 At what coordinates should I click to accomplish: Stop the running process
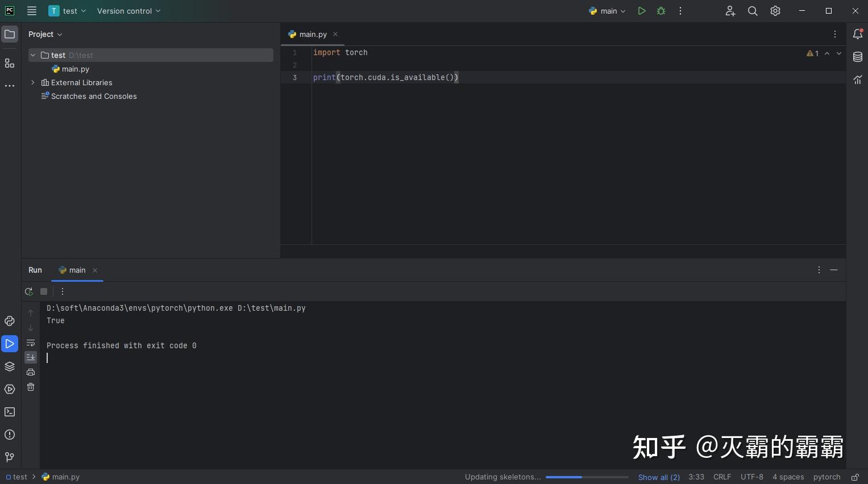44,291
